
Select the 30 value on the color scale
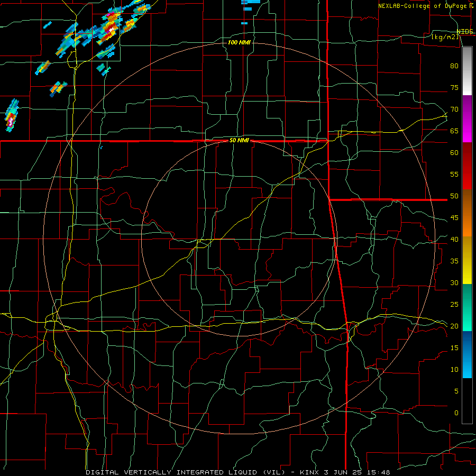coord(454,283)
